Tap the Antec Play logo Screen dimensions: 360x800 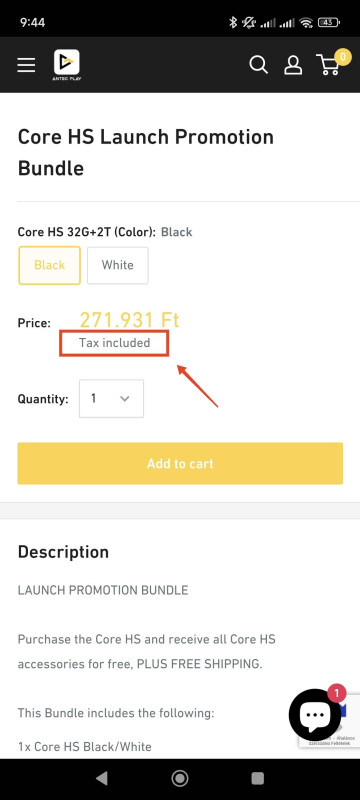tap(67, 65)
